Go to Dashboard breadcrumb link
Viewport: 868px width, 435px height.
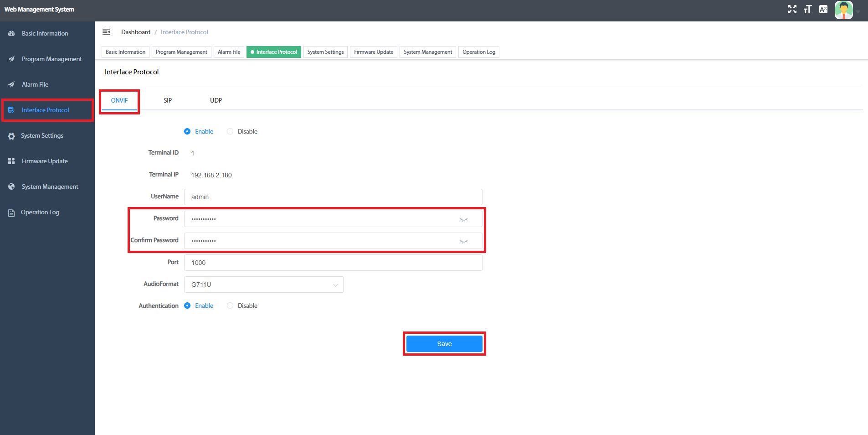pyautogui.click(x=135, y=32)
